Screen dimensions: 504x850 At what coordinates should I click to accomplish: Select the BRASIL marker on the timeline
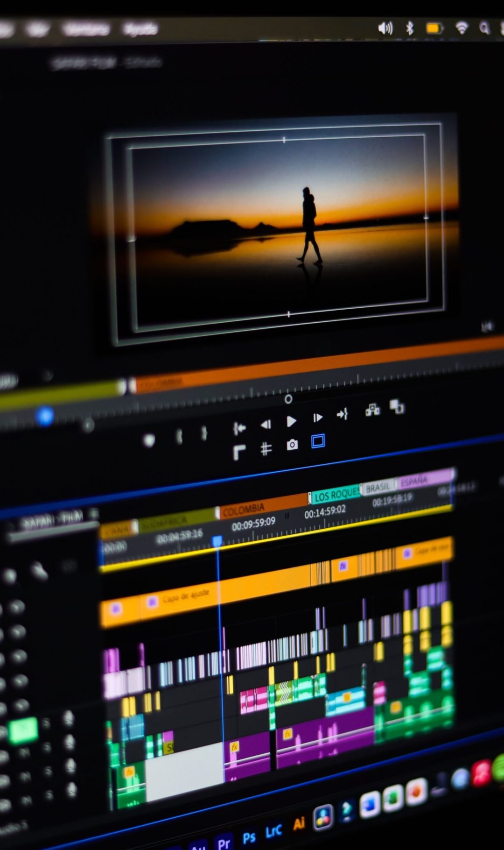coord(378,488)
